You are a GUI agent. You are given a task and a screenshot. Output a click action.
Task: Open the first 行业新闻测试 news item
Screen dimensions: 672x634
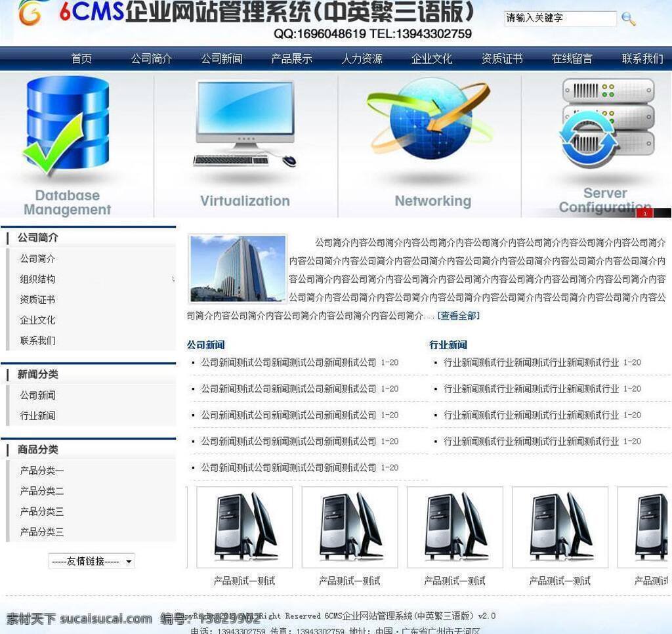[531, 363]
